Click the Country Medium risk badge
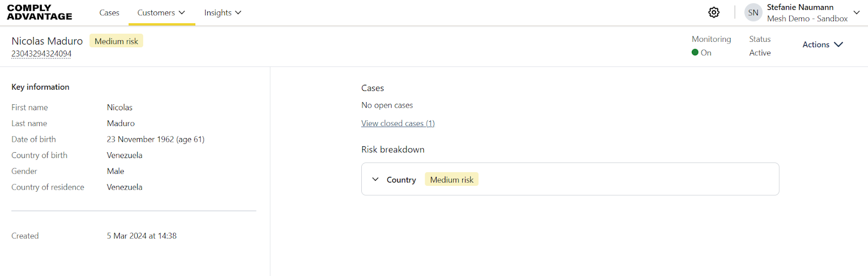Screen dimensions: 868x276 pos(451,179)
